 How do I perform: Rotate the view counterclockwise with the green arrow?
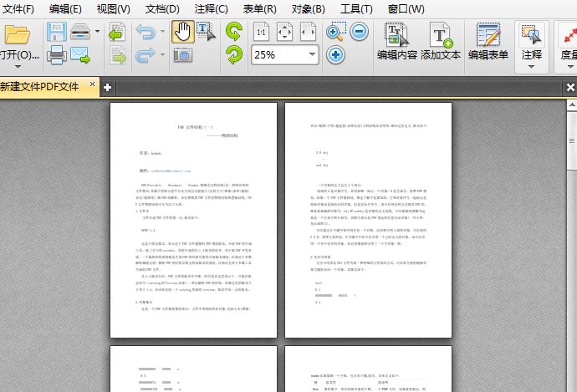coord(234,31)
